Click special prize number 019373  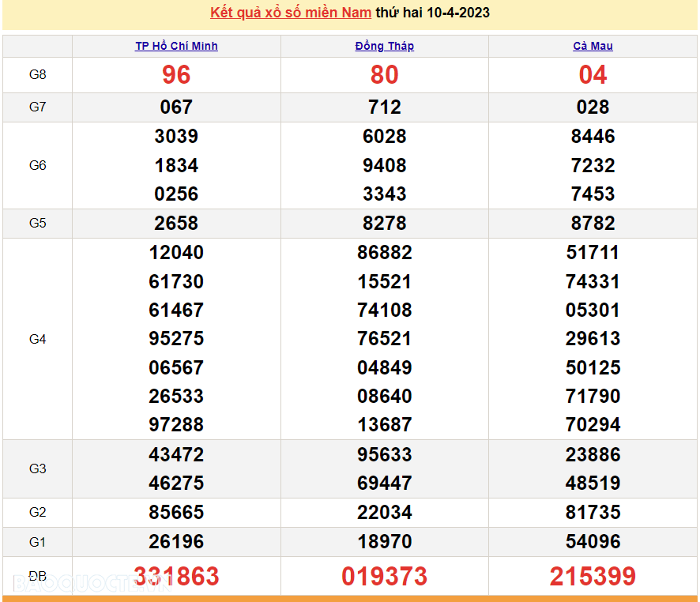[385, 576]
